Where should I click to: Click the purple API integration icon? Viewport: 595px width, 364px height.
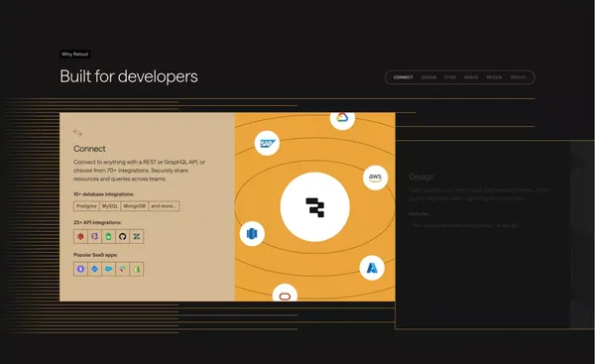(x=94, y=236)
